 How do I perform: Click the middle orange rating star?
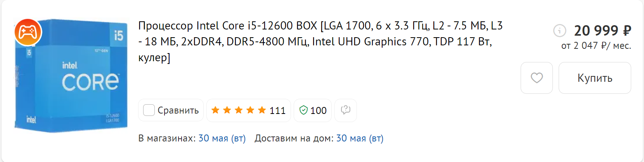coord(239,110)
